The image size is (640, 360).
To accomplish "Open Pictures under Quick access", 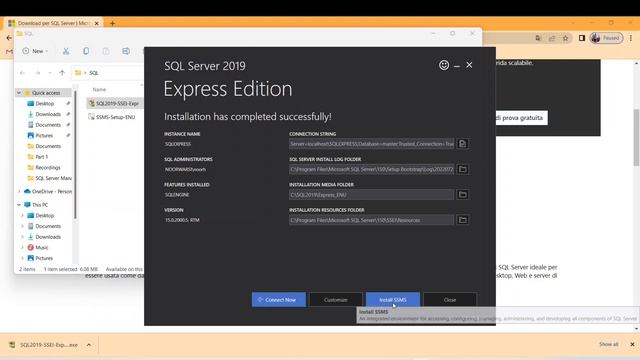I will tap(44, 136).
